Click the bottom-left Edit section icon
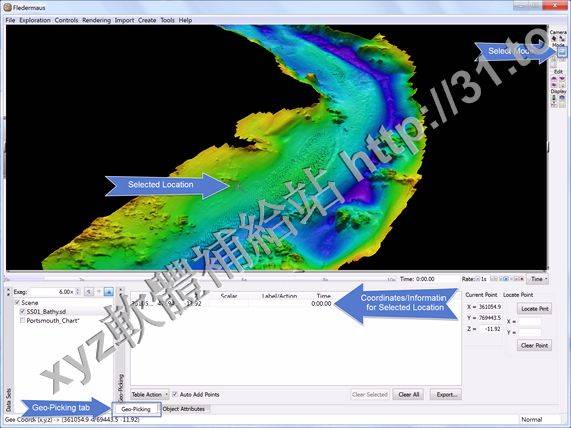The height and width of the screenshot is (428, 571). [x=554, y=85]
